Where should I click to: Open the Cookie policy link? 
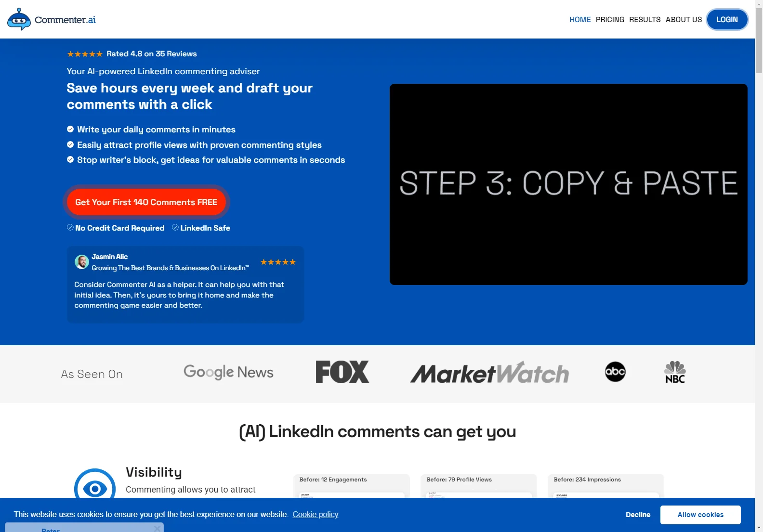[x=316, y=514]
